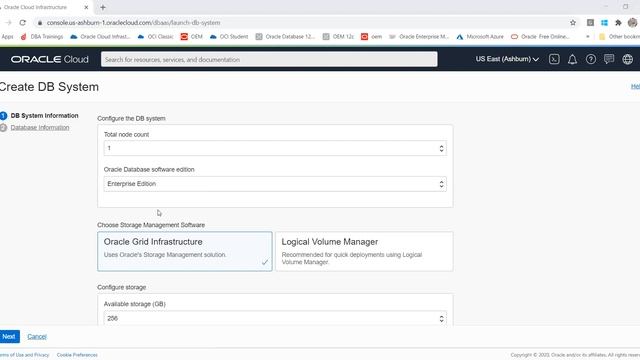Open the OCI Classic bookmark
The image size is (640, 360).
point(156,37)
